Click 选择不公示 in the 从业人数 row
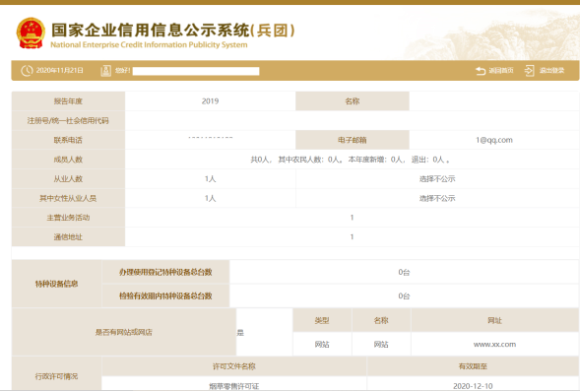This screenshot has width=580, height=392. pos(437,179)
